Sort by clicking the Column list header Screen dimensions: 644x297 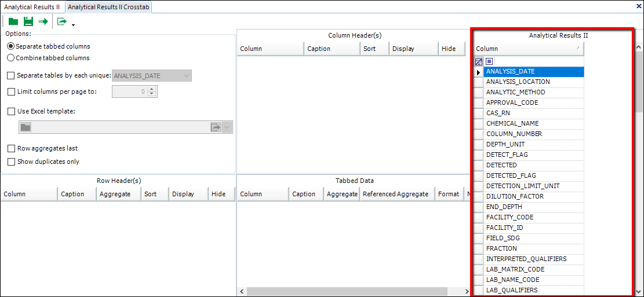527,49
